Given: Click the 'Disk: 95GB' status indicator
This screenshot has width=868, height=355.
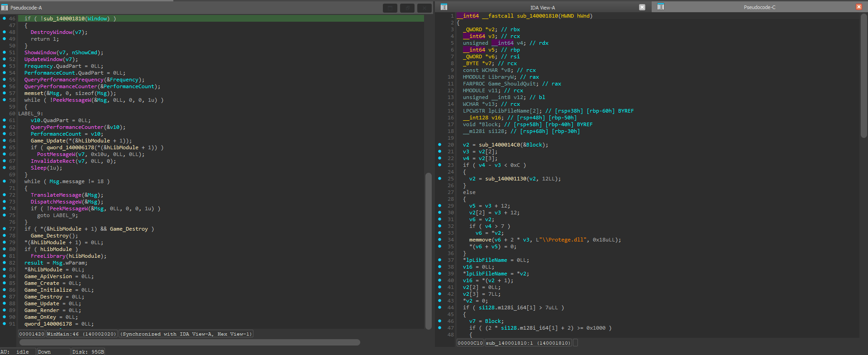Looking at the screenshot, I should pyautogui.click(x=88, y=352).
